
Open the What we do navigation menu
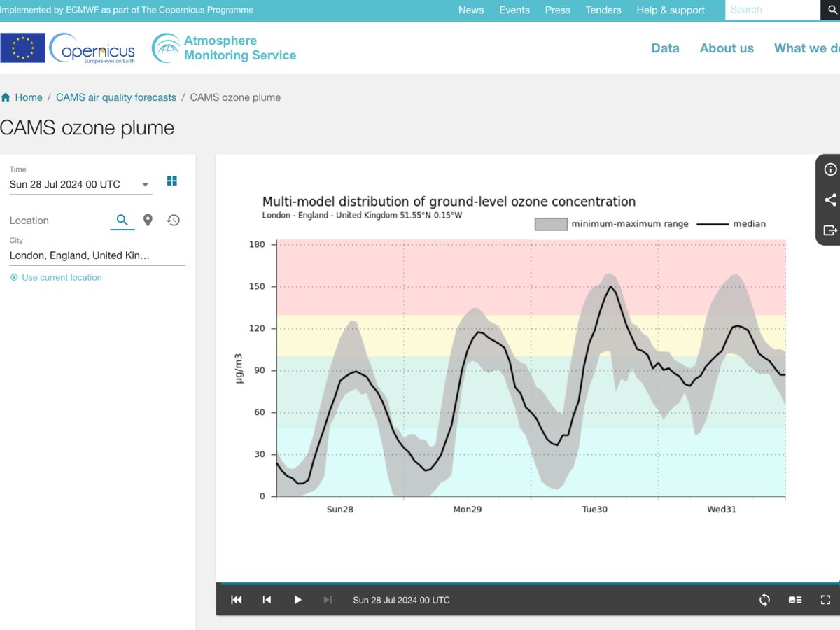pyautogui.click(x=806, y=48)
